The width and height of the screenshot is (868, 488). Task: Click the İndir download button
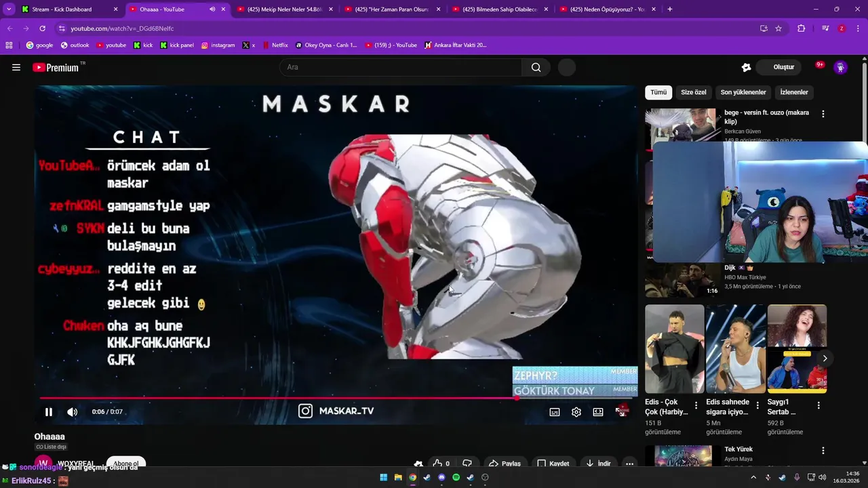point(599,464)
